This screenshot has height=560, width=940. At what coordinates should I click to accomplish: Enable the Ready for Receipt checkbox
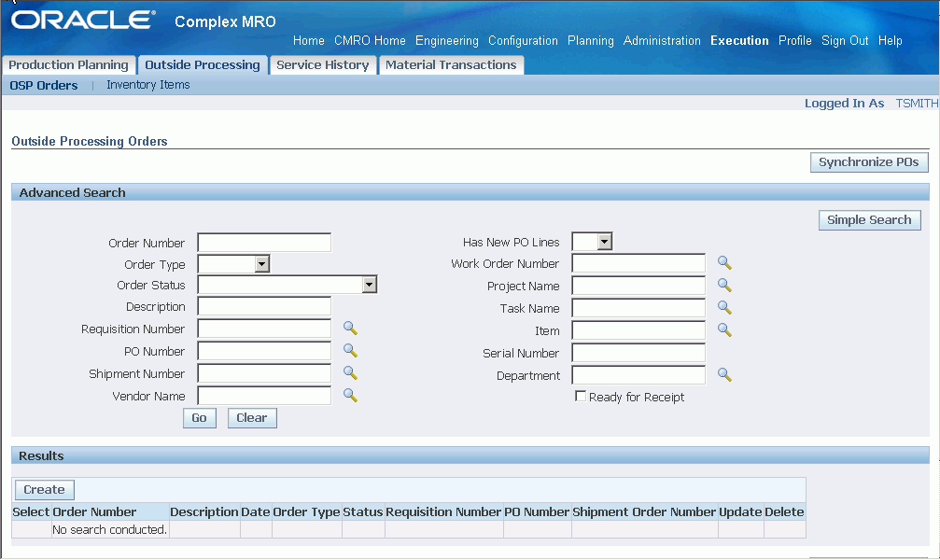581,397
